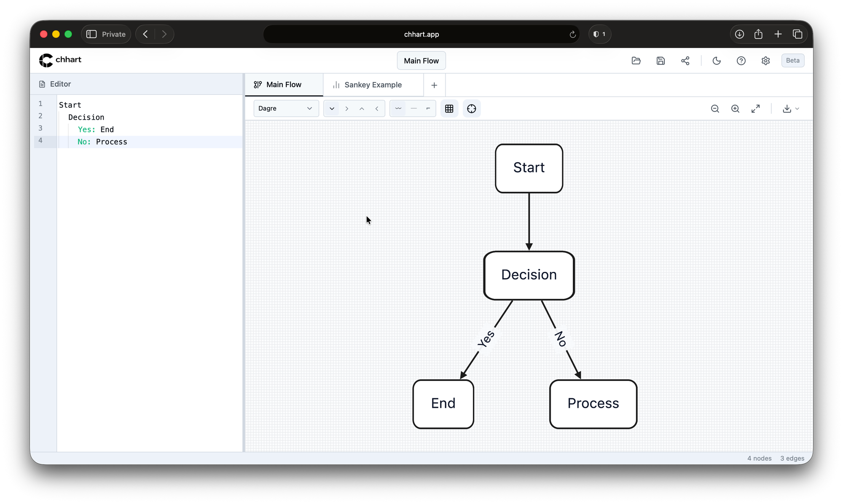The image size is (843, 504).
Task: Select curved edge style
Action: (398, 109)
